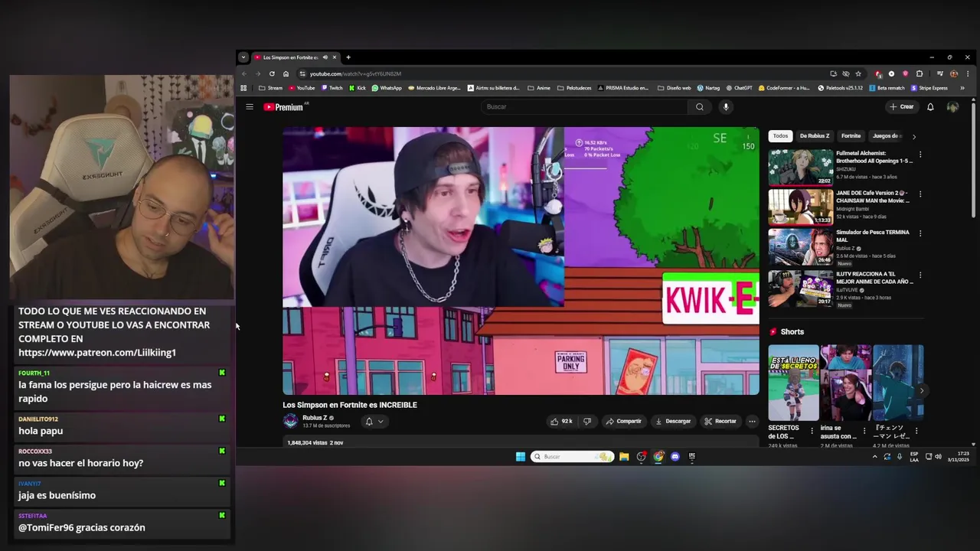Show hidden system tray icons

(x=874, y=457)
